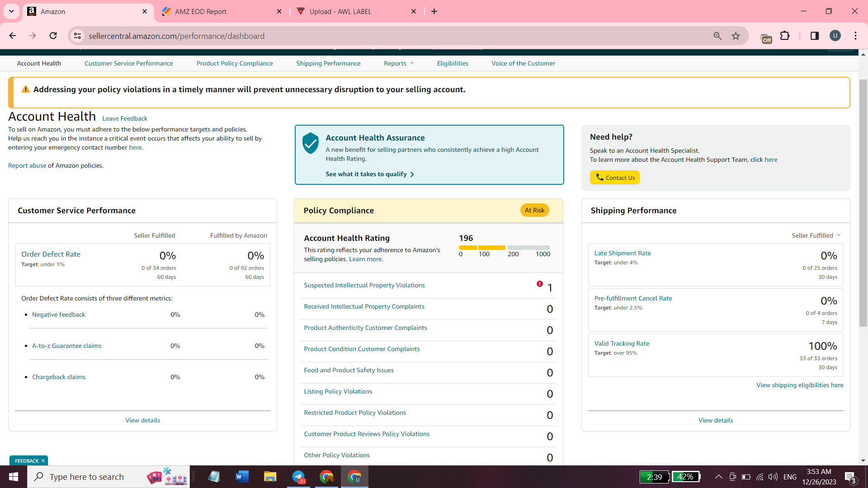Click View details under Shipping Performance
868x488 pixels.
716,420
